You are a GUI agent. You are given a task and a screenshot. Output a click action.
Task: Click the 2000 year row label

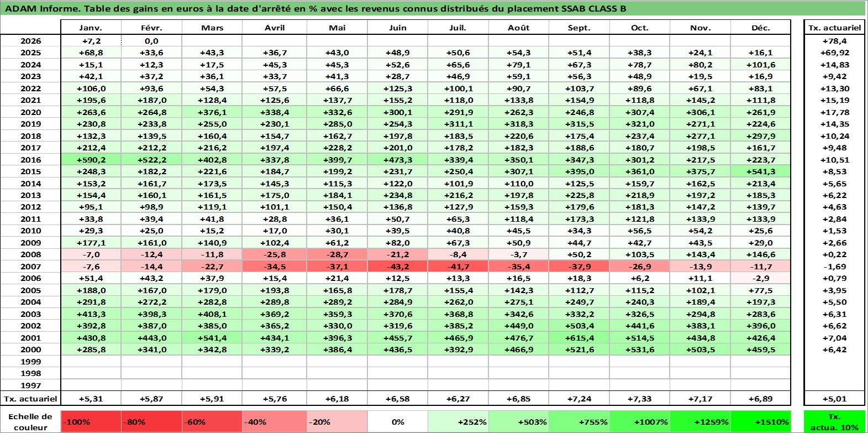tap(31, 349)
